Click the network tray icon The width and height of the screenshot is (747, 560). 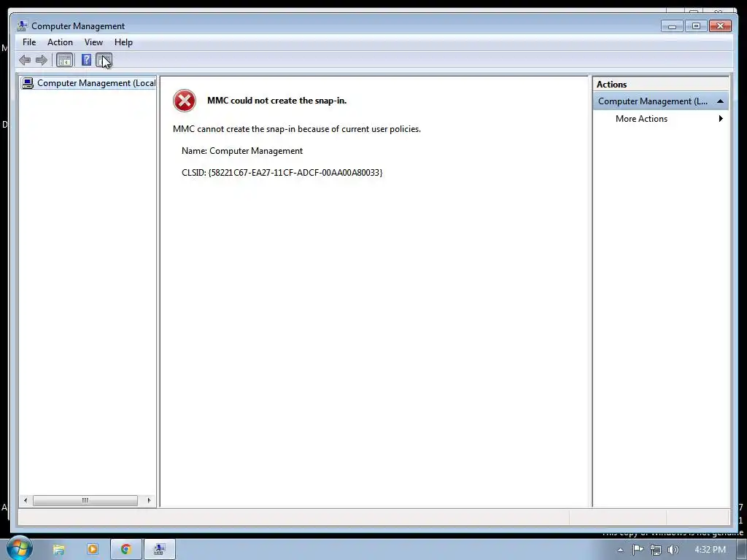pos(656,550)
